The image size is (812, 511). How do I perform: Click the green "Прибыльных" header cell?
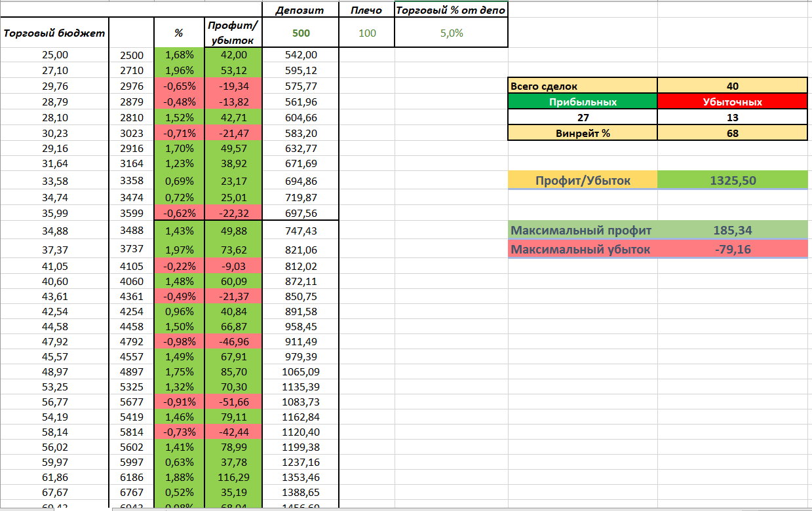583,102
